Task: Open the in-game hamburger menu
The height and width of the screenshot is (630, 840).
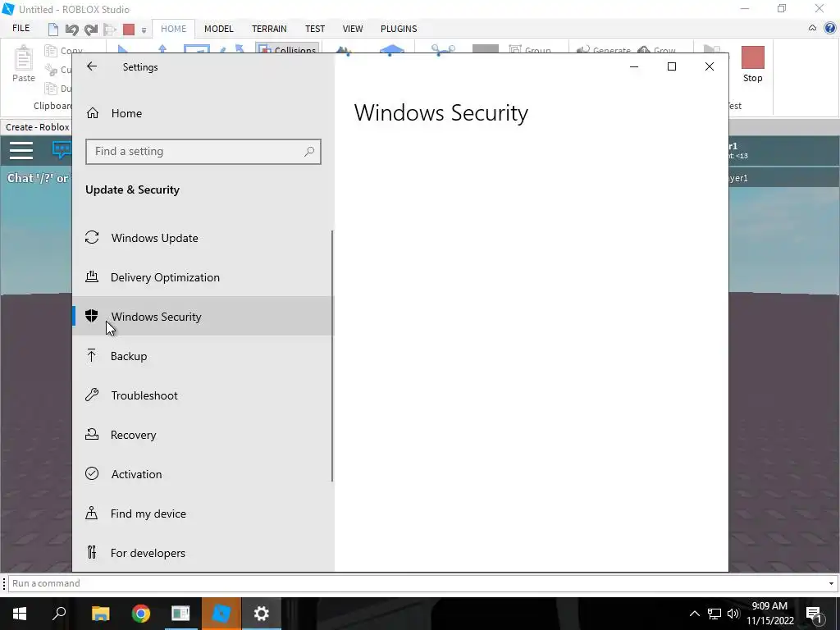Action: 21,151
